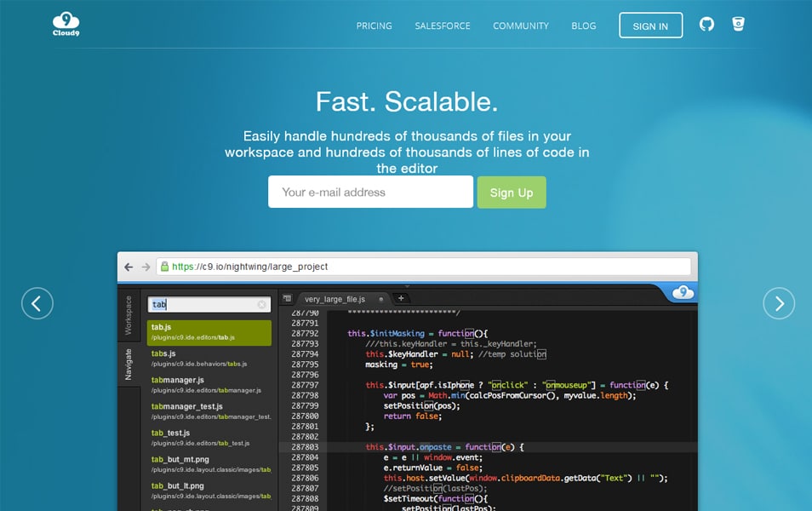812x511 pixels.
Task: Click the green padlock icon
Action: [x=164, y=267]
